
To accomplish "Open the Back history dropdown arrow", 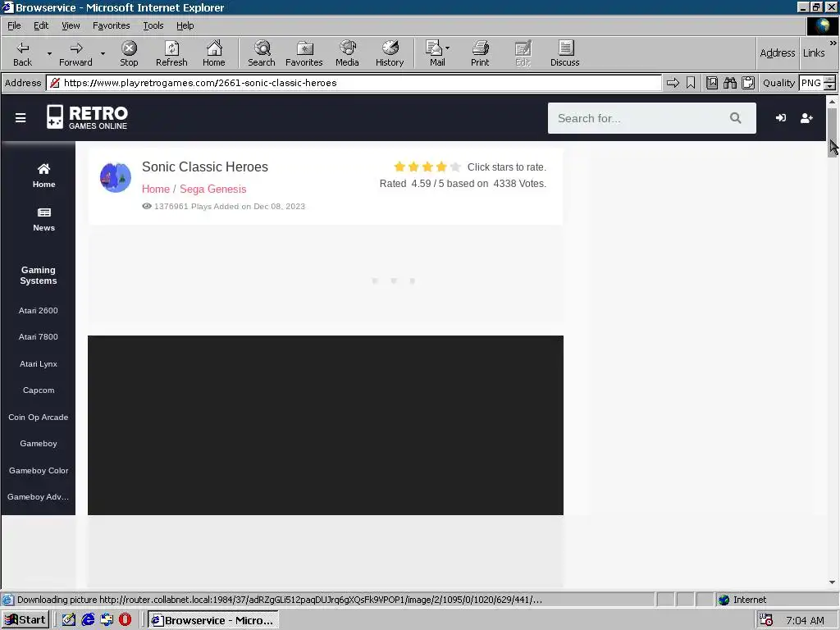I will click(49, 53).
